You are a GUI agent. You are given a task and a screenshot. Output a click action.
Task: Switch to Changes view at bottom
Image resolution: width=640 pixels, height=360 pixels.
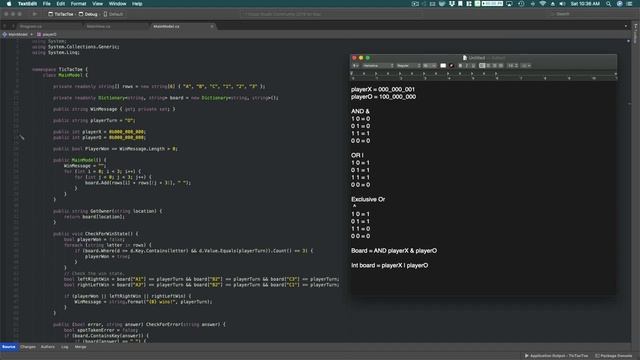28,347
